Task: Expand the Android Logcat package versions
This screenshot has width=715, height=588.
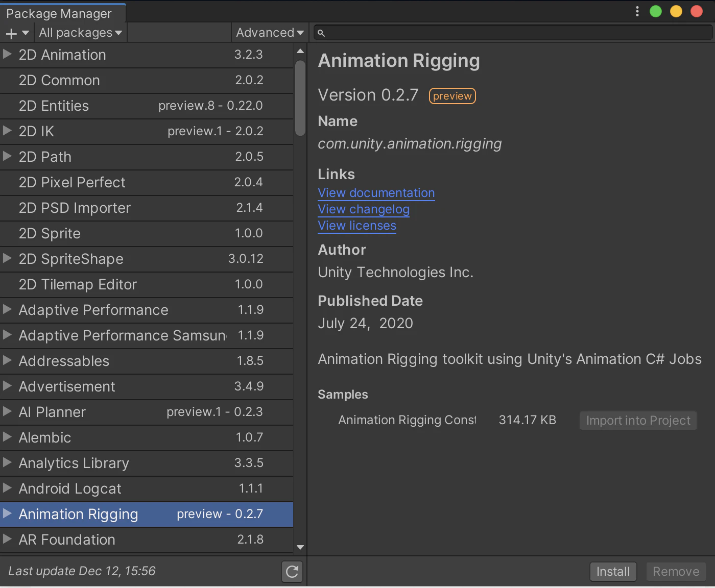Action: (x=7, y=488)
